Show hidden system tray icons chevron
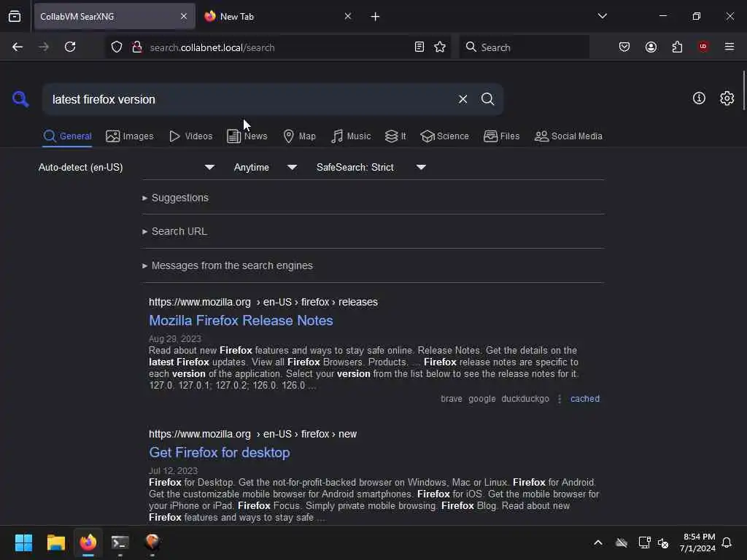This screenshot has width=747, height=560. tap(598, 542)
